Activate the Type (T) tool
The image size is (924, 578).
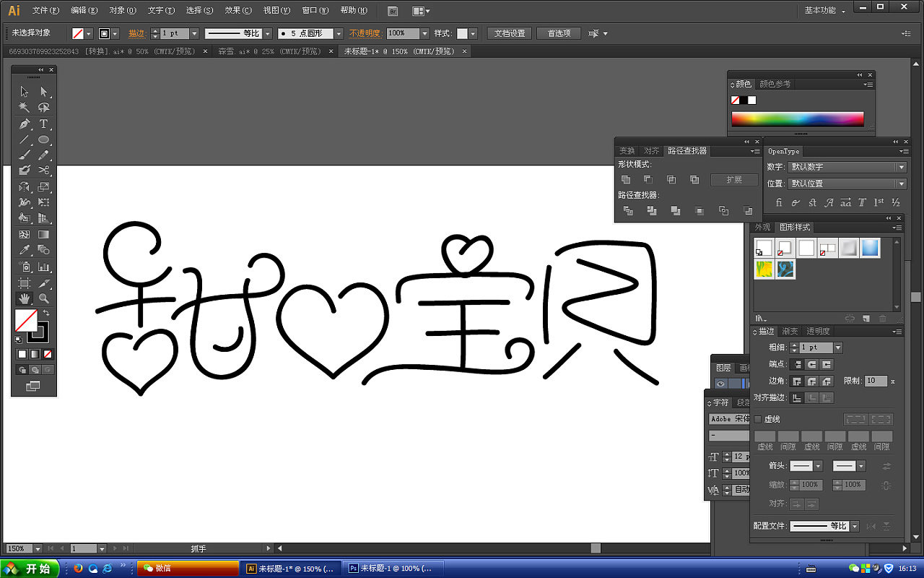pyautogui.click(x=44, y=124)
